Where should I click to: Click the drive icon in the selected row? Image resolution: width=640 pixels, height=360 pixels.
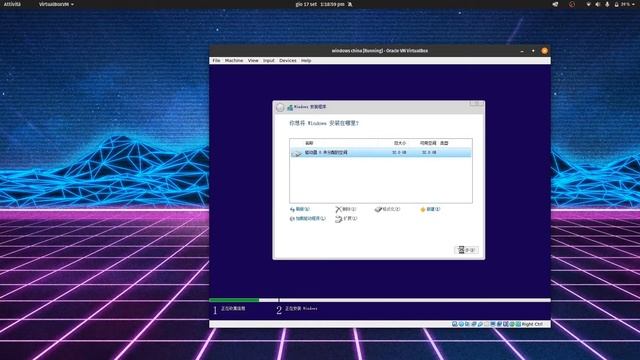pos(296,153)
